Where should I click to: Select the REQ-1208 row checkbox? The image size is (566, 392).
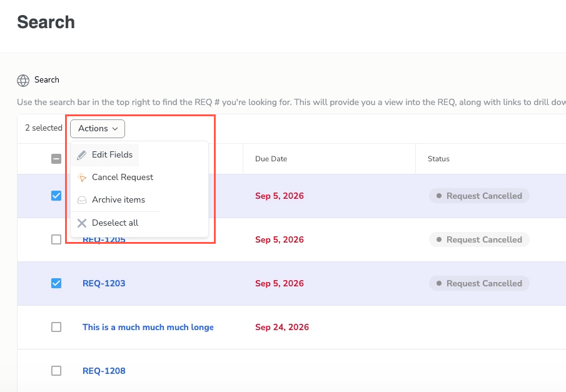point(56,371)
